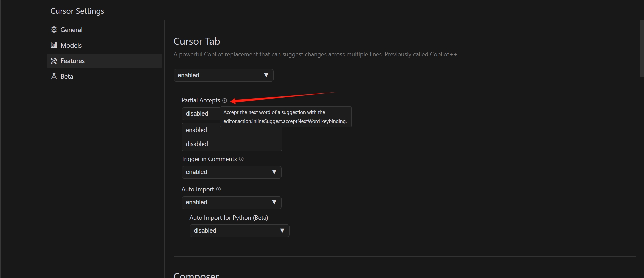Click the partially visible Composer heading
Image resolution: width=644 pixels, height=278 pixels.
(196, 275)
